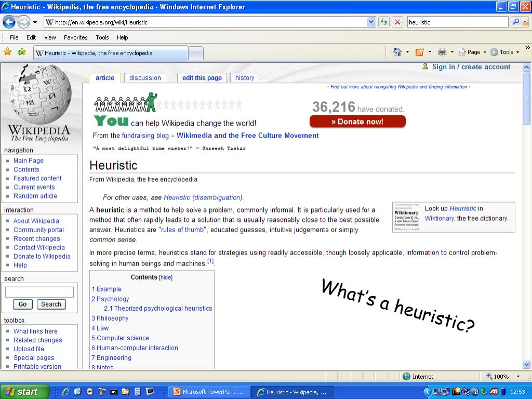Select the Heuristic - Wikipedia browser tab
The height and width of the screenshot is (399, 532).
(111, 53)
